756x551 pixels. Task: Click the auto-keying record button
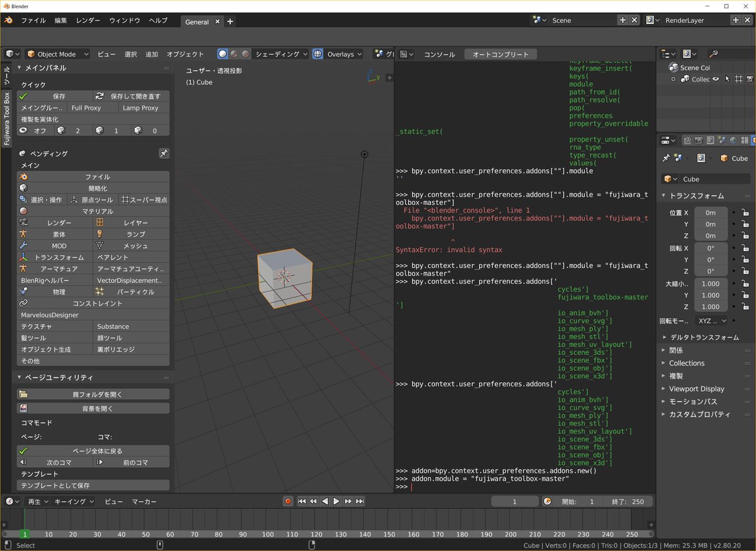(289, 501)
